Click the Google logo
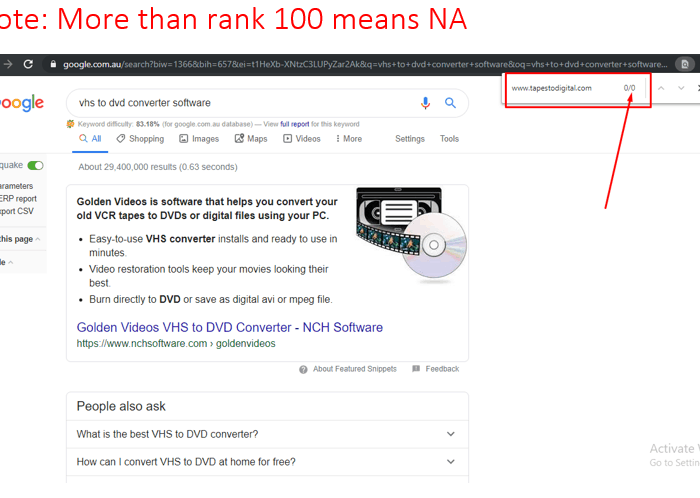 point(21,104)
